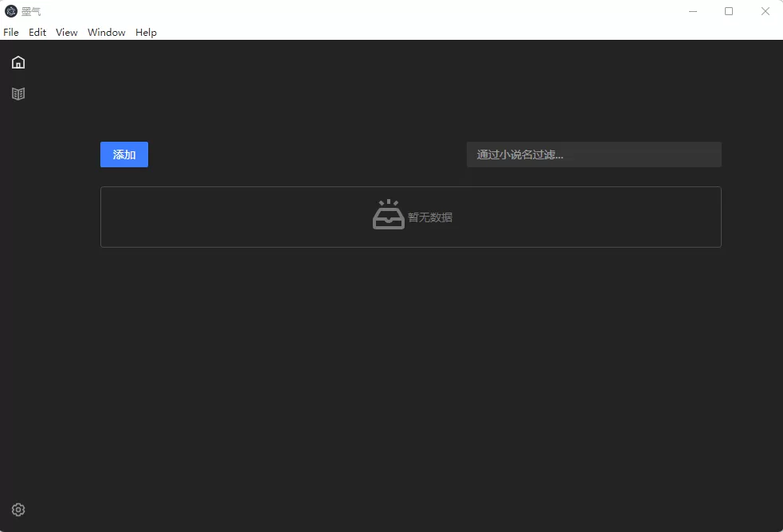Maximize the application window
This screenshot has height=532, width=783.
click(x=729, y=11)
